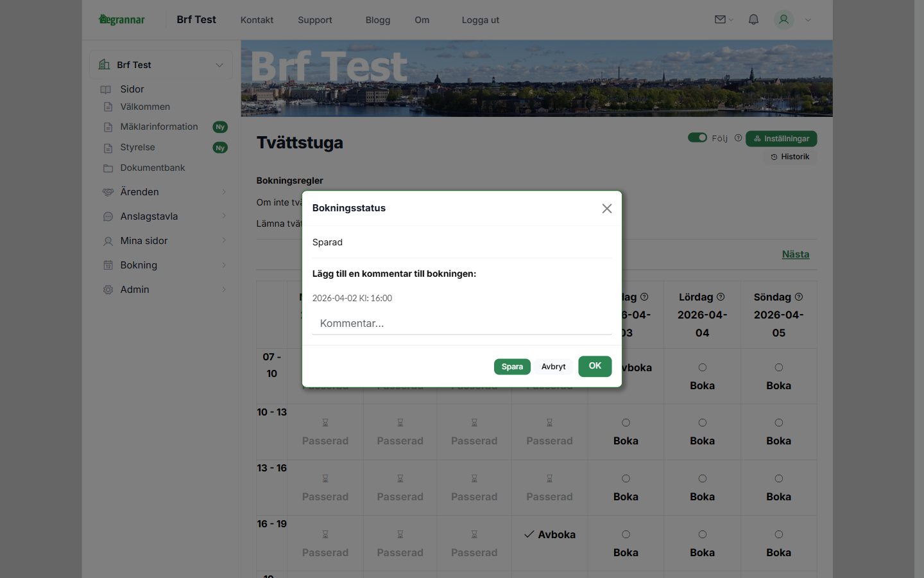Open Välkommen page in sidebar

coord(145,107)
